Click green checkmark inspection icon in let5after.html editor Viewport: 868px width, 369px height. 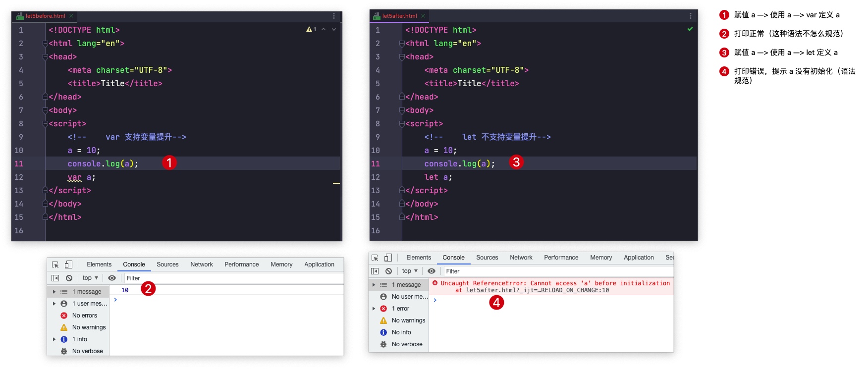[x=690, y=29]
